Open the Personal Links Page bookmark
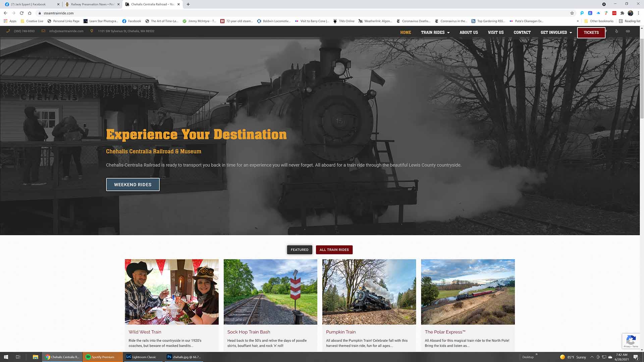The width and height of the screenshot is (644, 362). pyautogui.click(x=63, y=21)
